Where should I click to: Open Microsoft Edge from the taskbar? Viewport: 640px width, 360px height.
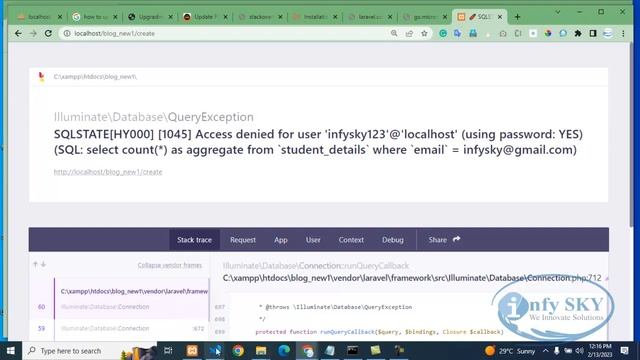tap(284, 351)
